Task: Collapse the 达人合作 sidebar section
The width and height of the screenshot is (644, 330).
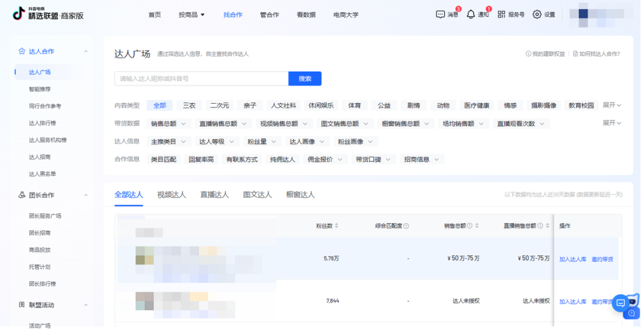Action: [x=86, y=51]
